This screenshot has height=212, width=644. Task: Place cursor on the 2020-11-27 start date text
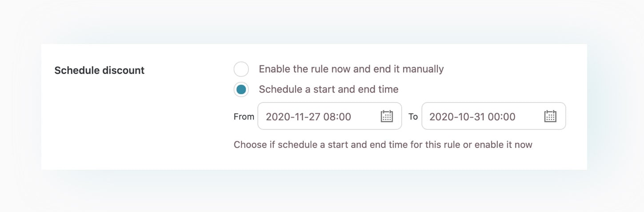pos(291,117)
